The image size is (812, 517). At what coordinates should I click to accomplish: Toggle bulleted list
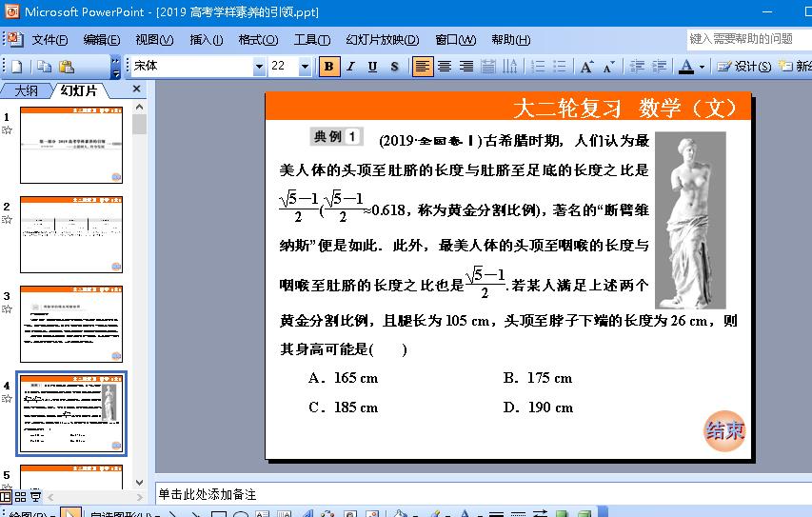click(x=560, y=67)
